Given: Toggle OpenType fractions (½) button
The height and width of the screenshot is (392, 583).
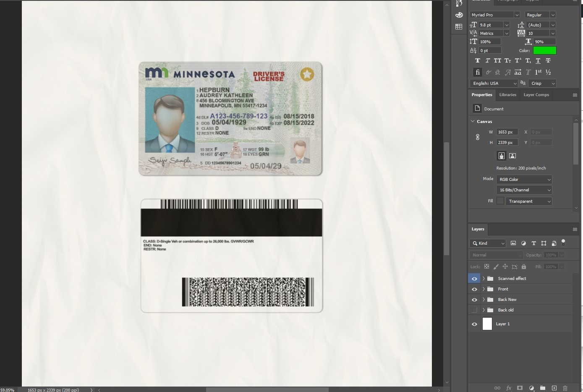Looking at the screenshot, I should [x=548, y=72].
